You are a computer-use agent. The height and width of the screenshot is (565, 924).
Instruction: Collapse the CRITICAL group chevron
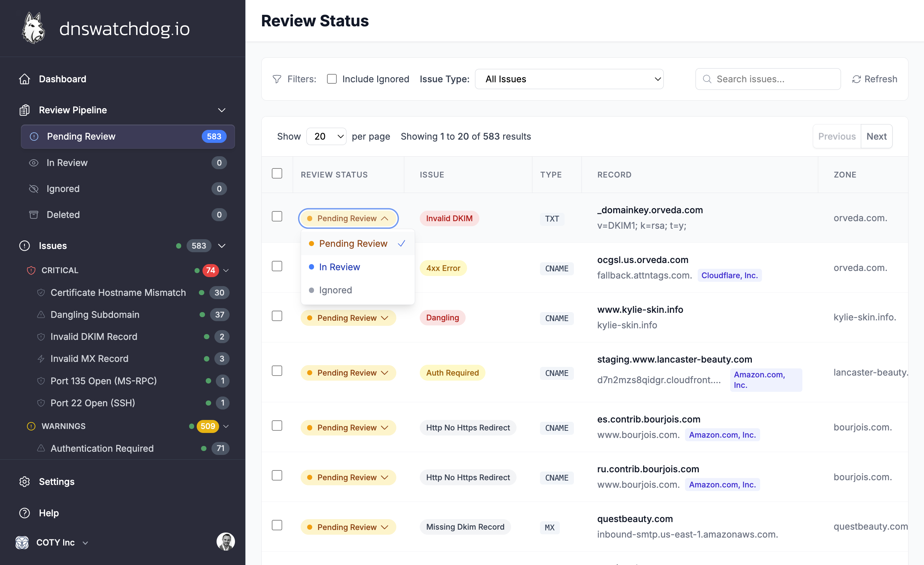pos(226,270)
